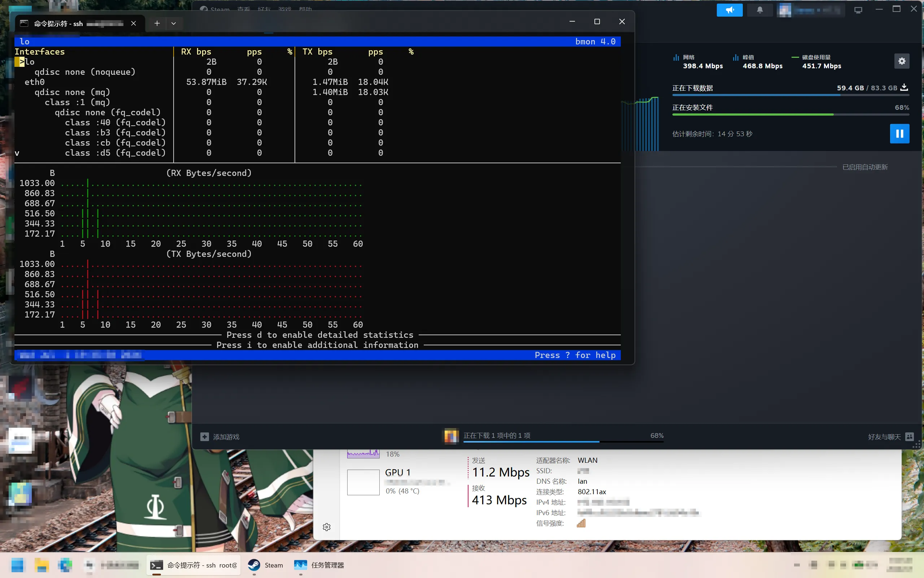Open Steam notifications bell
Screen dimensions: 924x578
(x=760, y=10)
